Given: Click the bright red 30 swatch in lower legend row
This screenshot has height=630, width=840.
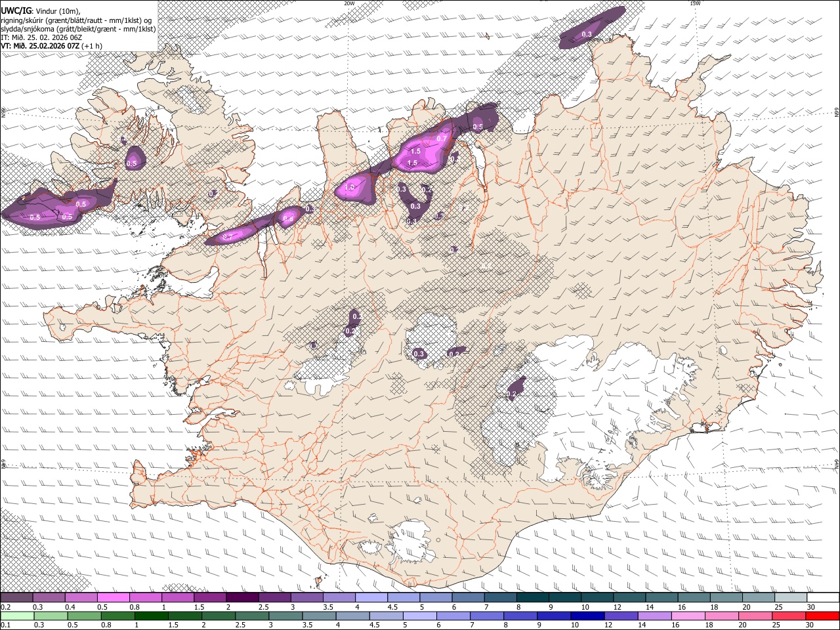Looking at the screenshot, I should click(x=823, y=616).
